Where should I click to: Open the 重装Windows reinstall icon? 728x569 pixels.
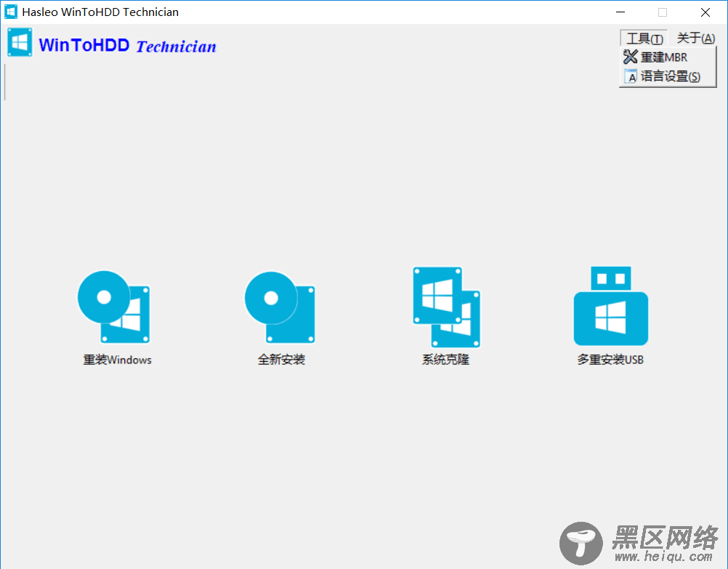click(x=114, y=307)
